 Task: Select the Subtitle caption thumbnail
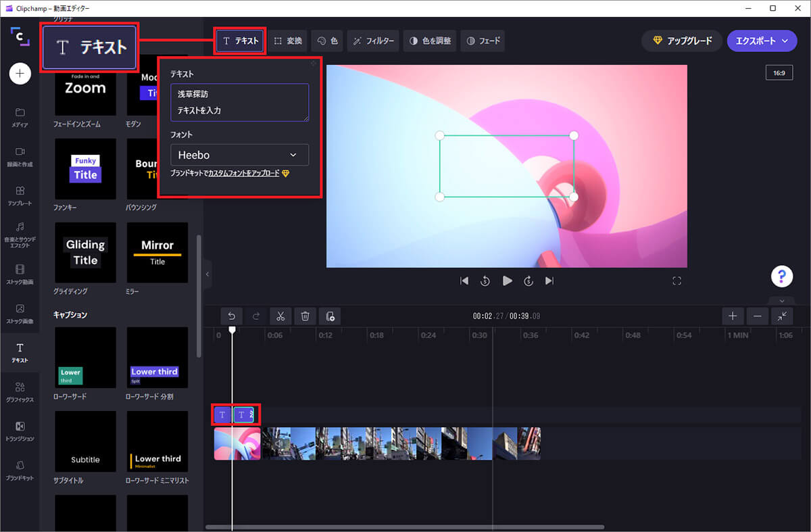point(85,441)
